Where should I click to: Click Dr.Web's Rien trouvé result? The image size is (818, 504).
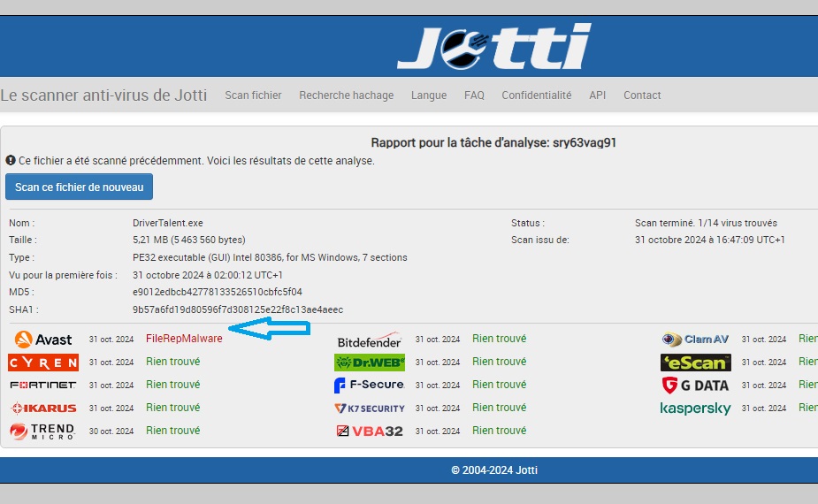500,362
